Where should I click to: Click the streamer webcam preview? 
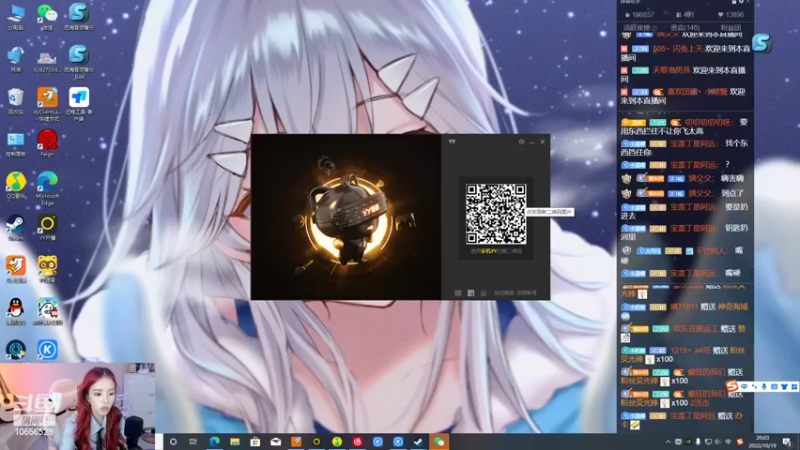[x=77, y=406]
